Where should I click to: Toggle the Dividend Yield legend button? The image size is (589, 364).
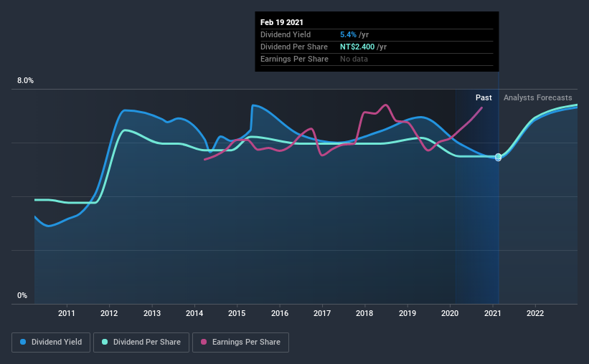coord(51,343)
